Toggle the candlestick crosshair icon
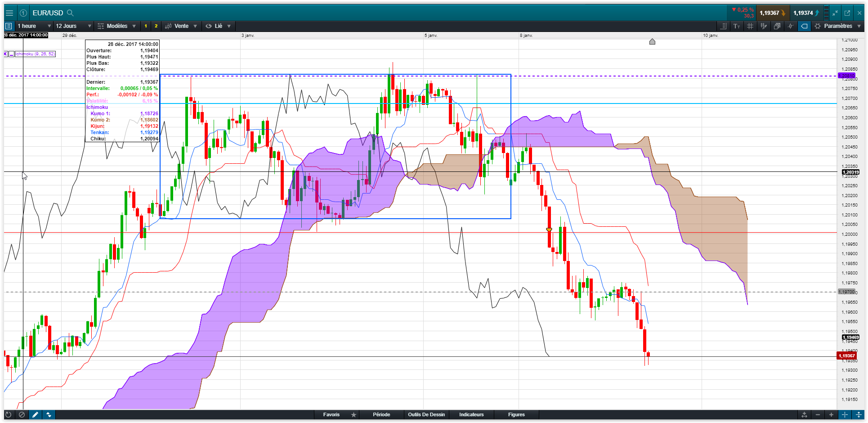This screenshot has height=423, width=868. (791, 26)
